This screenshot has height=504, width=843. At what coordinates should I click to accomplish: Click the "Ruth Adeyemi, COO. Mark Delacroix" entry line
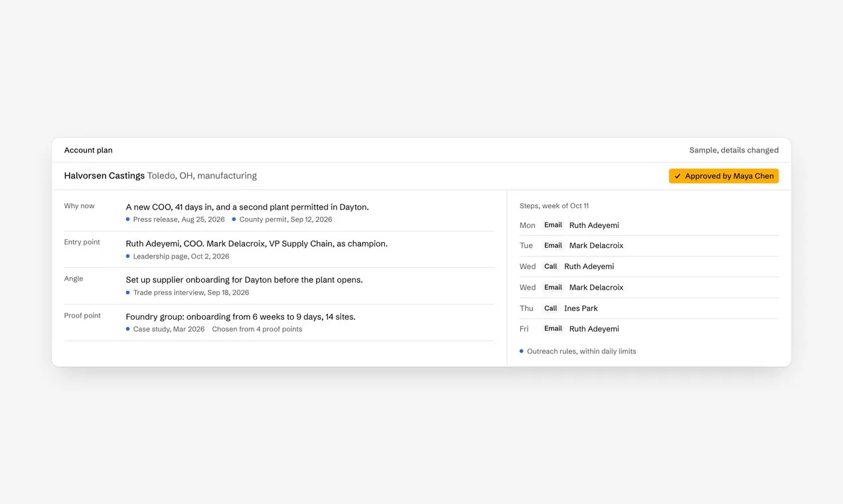click(x=256, y=243)
